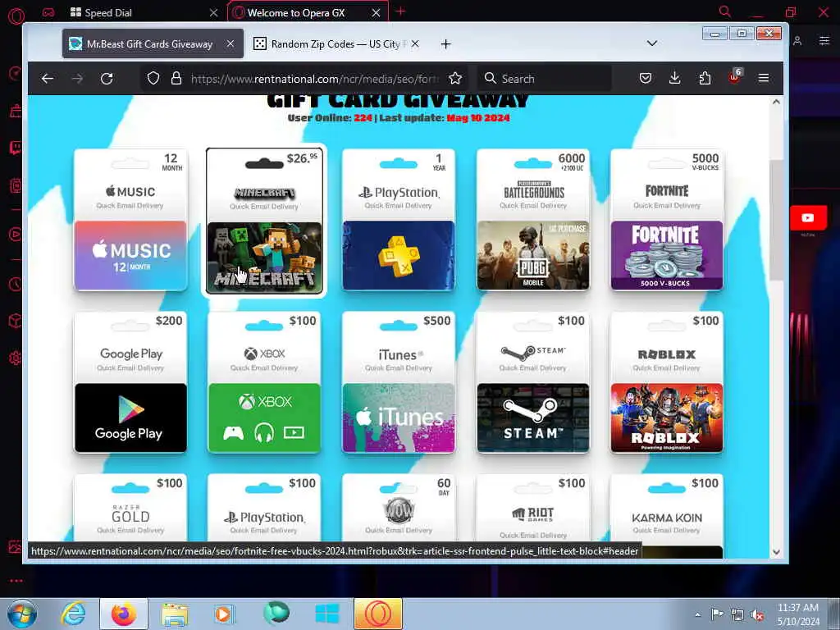Open the shield tracking protection icon
The image size is (840, 630).
[153, 78]
